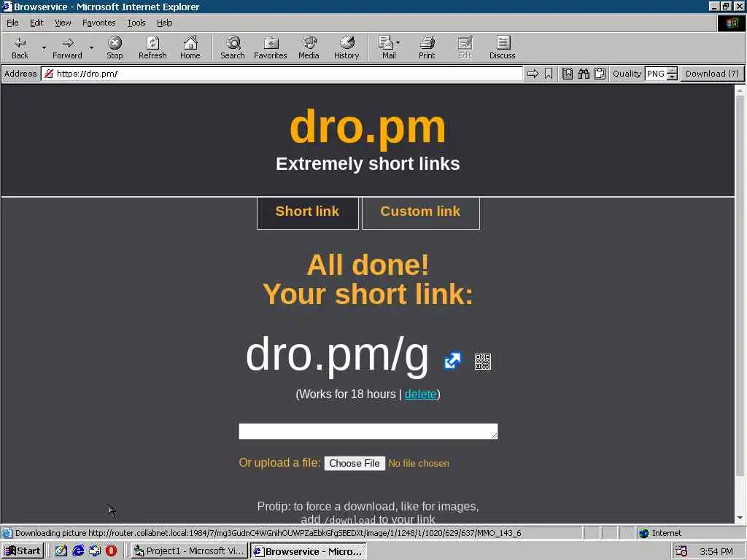This screenshot has height=560, width=747.
Task: Go to the Home page
Action: (190, 47)
